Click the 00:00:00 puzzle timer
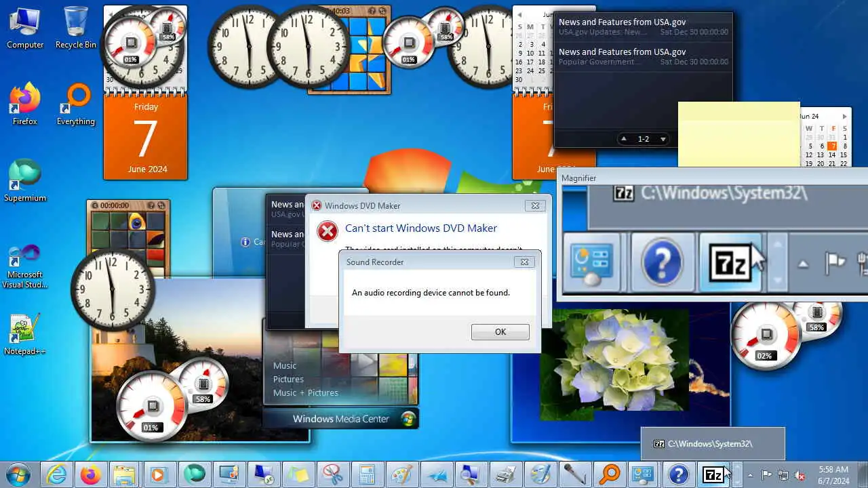This screenshot has width=868, height=488. click(x=115, y=205)
